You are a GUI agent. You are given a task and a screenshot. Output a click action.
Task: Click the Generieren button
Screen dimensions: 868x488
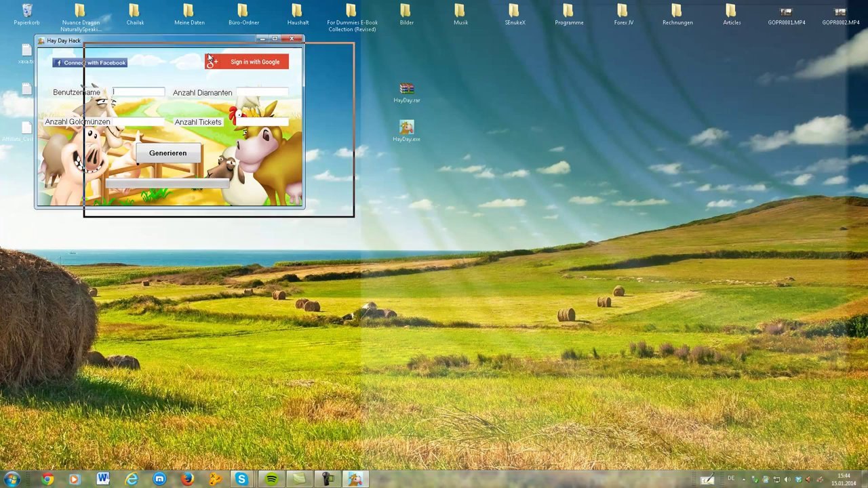[x=167, y=153]
